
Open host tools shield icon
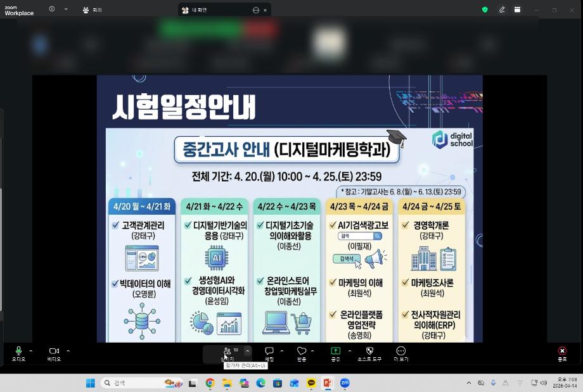click(369, 353)
